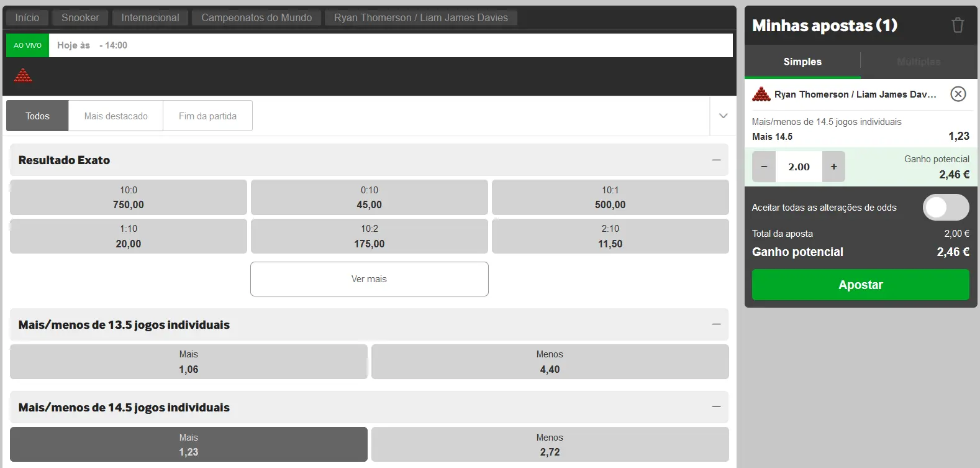Click stake amount field showing 2.00
Image resolution: width=980 pixels, height=468 pixels.
tap(799, 167)
